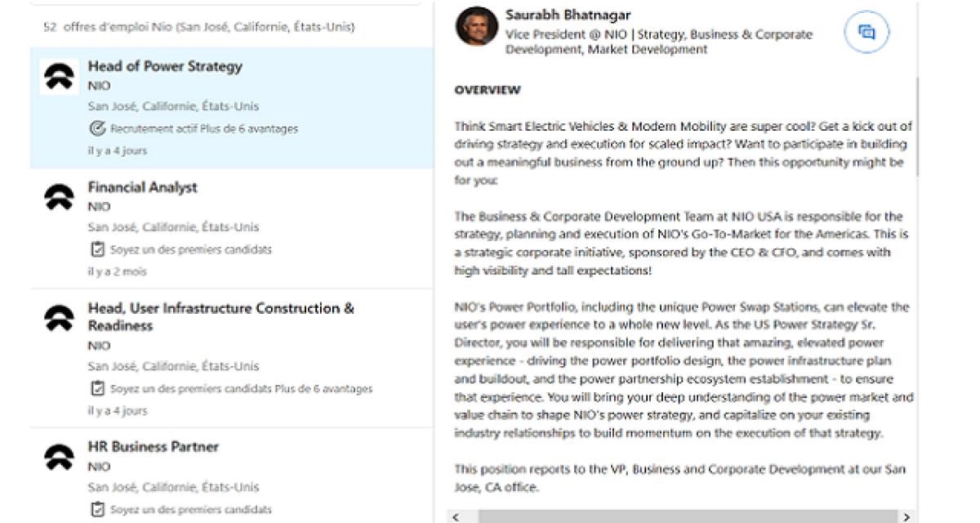
Task: Click clipboard icon under User Infrastructure listing
Action: coord(96,388)
